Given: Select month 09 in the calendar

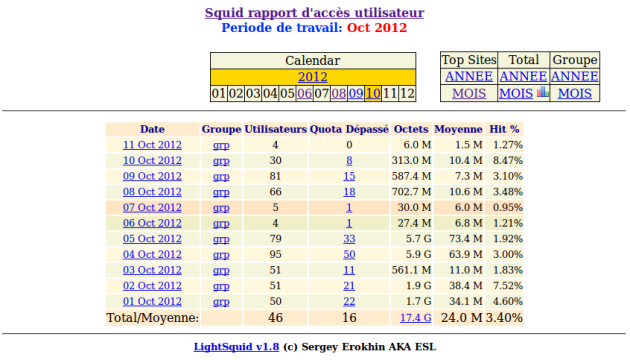Looking at the screenshot, I should 356,94.
